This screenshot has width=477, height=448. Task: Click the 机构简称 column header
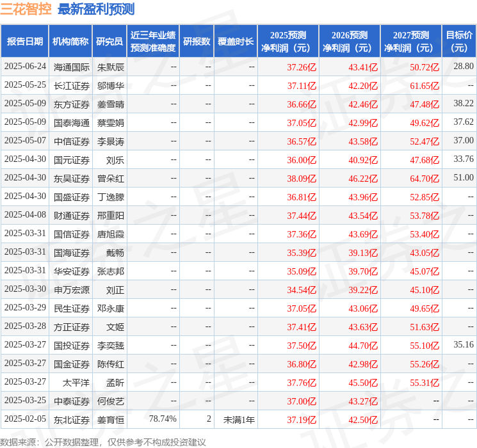(x=70, y=42)
